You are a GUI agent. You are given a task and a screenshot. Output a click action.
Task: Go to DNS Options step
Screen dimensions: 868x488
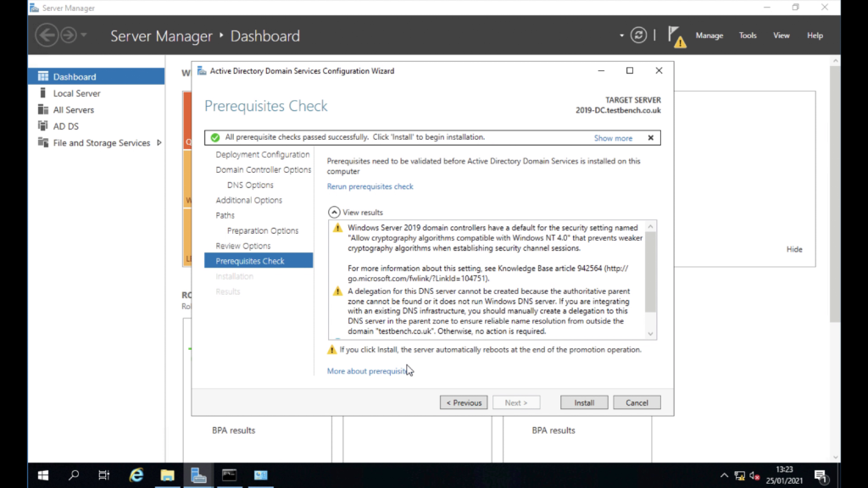(250, 185)
